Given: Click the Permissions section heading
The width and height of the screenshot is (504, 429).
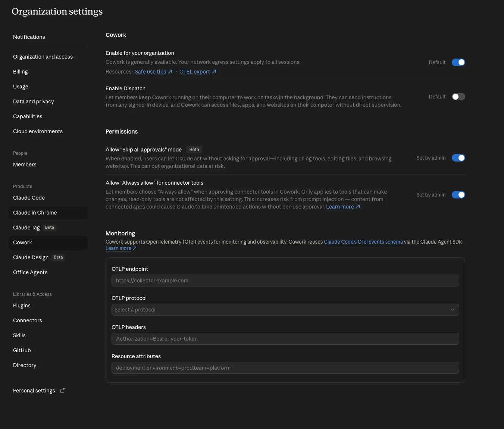Looking at the screenshot, I should 122,132.
